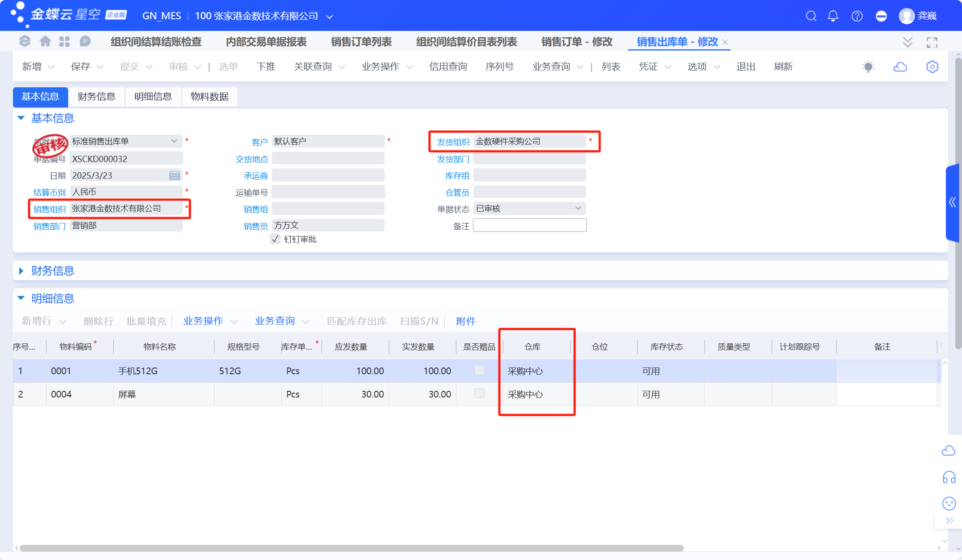The width and height of the screenshot is (962, 560).
Task: Click the vertical page scrollbar
Action: (958, 204)
